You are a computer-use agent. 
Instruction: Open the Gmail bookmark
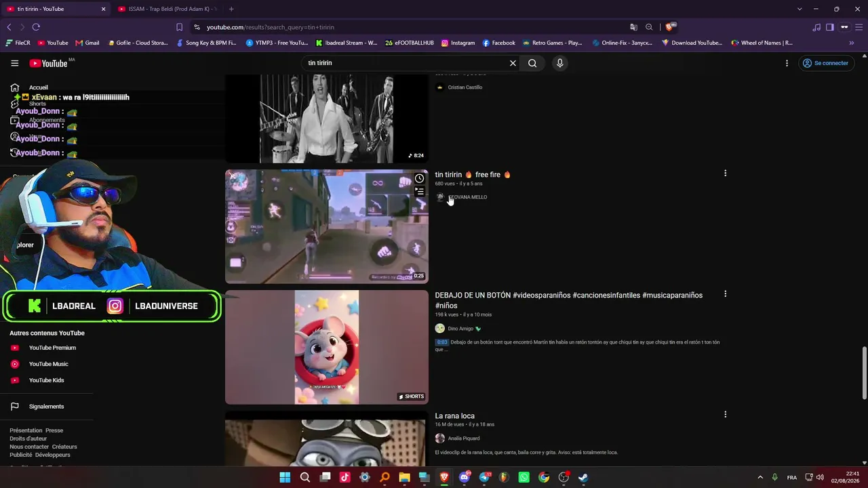(x=87, y=43)
